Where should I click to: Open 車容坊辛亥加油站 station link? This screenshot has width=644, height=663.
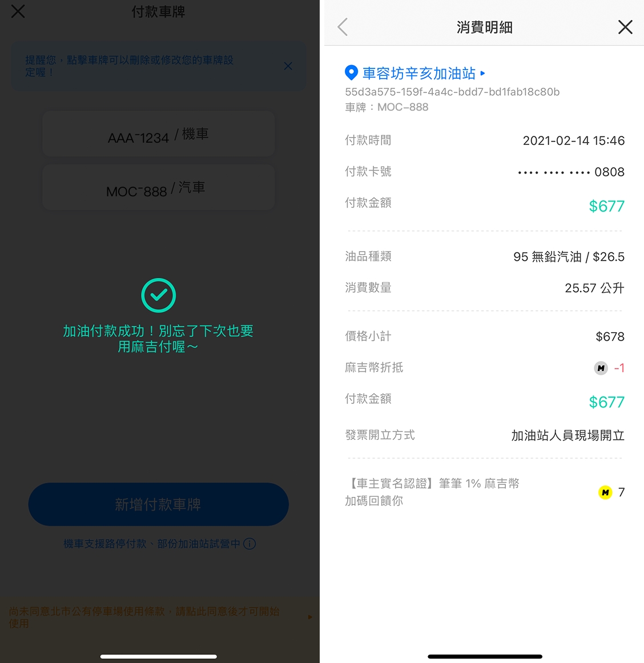coord(419,74)
